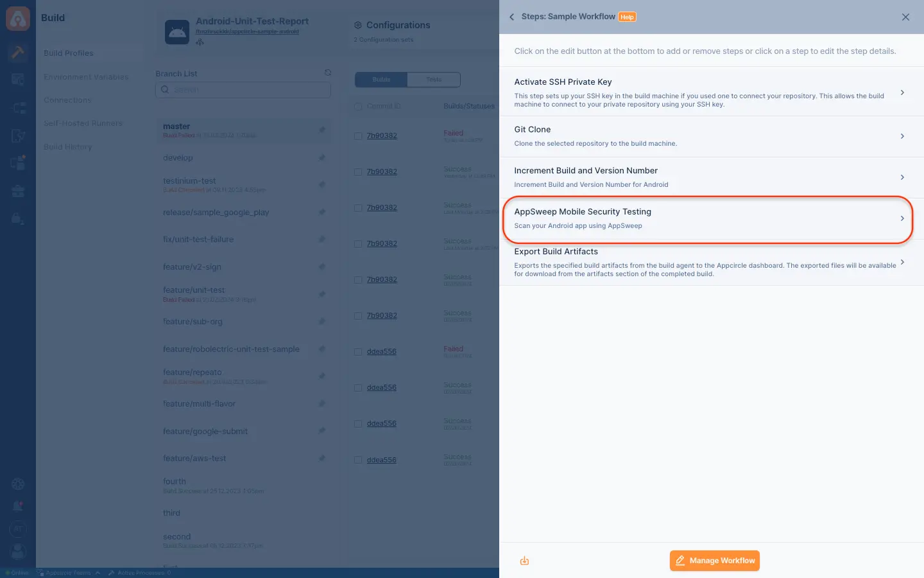Expand Activate SSH Private Key step
This screenshot has height=578, width=924.
(x=902, y=92)
